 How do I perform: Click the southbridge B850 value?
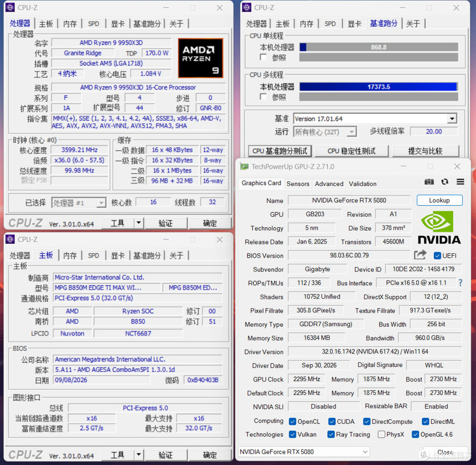coord(138,321)
